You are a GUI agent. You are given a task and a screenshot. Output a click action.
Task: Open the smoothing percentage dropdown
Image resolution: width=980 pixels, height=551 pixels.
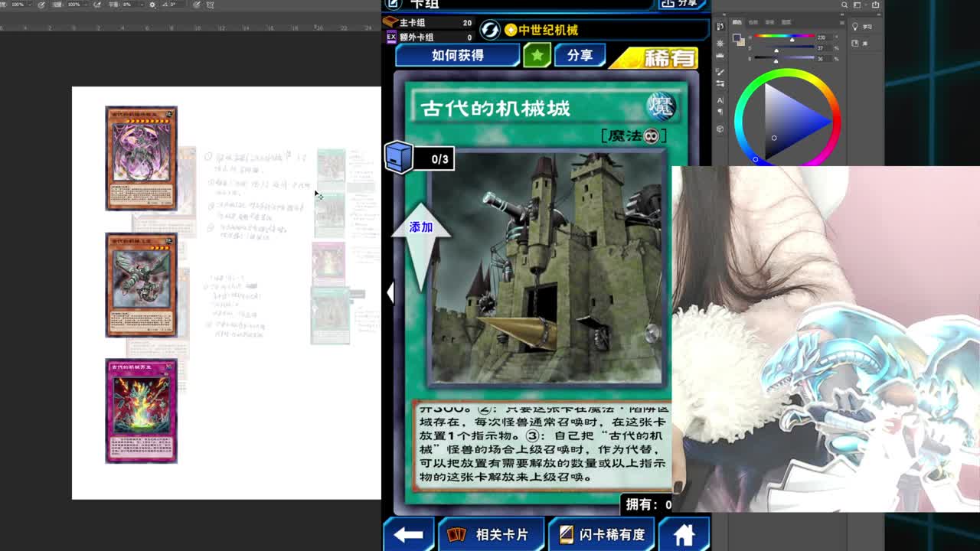pyautogui.click(x=141, y=5)
